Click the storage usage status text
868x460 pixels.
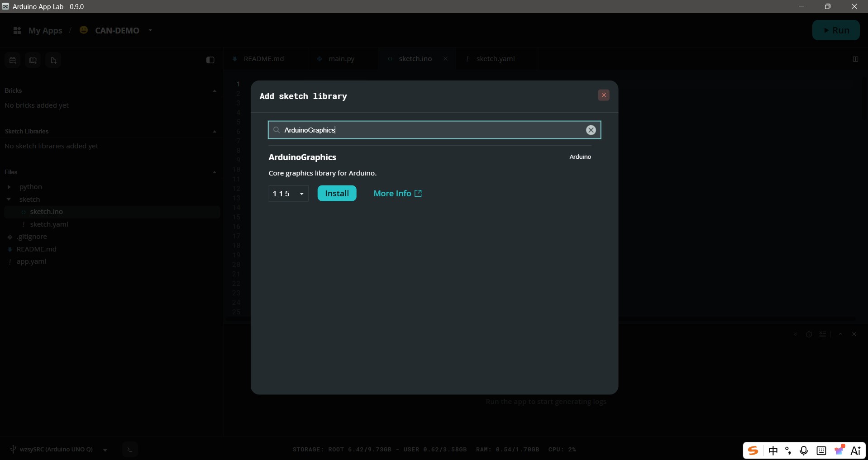point(380,450)
